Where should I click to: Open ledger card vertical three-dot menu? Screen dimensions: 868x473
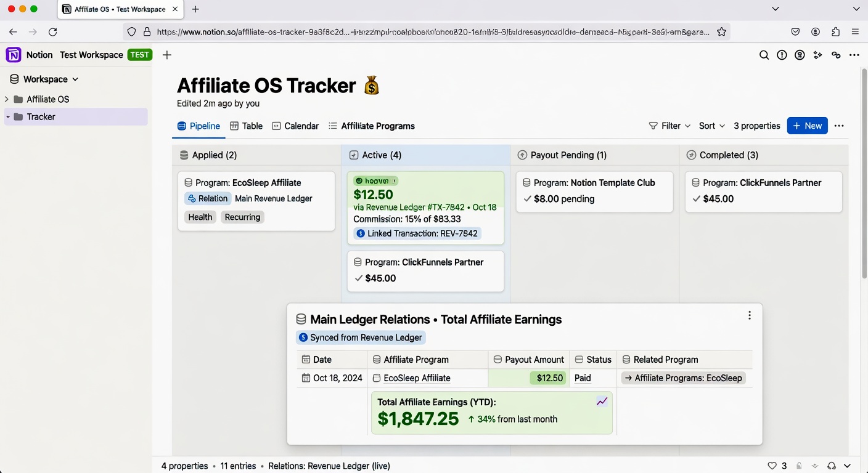[x=749, y=315]
